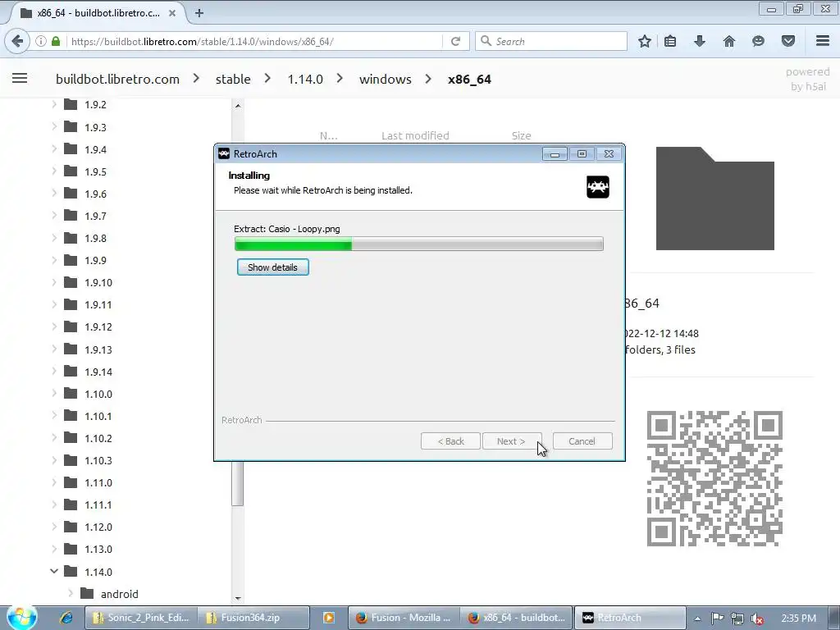Expand the 1.9.5 folder chevron
The image size is (840, 630).
(x=54, y=171)
